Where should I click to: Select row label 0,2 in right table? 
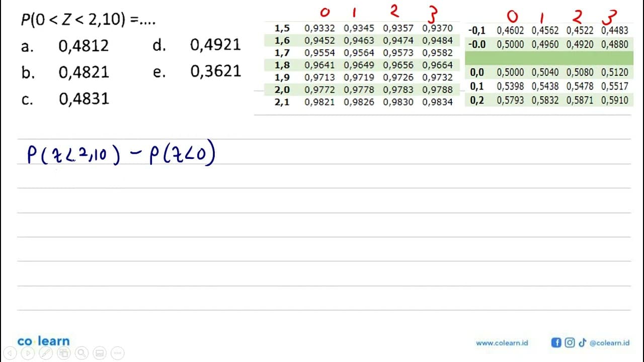click(477, 100)
